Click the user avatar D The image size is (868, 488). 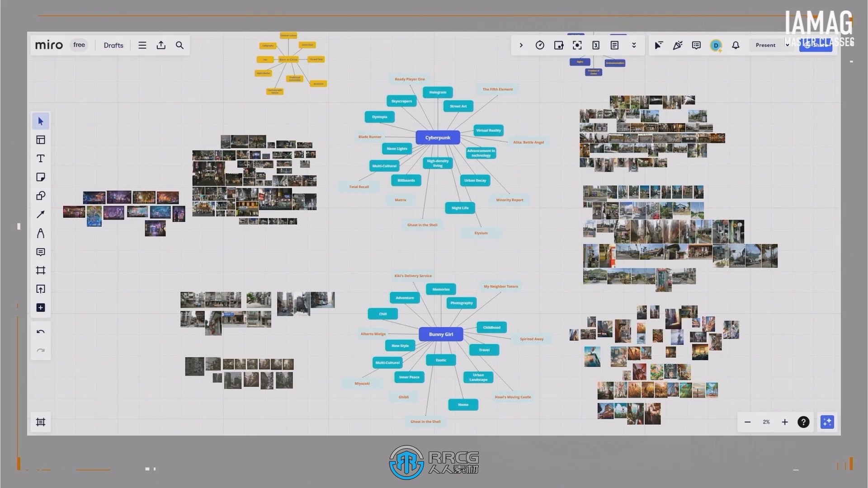click(716, 45)
